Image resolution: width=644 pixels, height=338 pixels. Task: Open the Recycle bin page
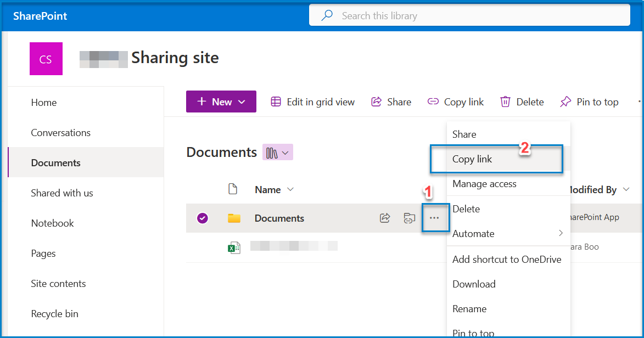tap(54, 313)
